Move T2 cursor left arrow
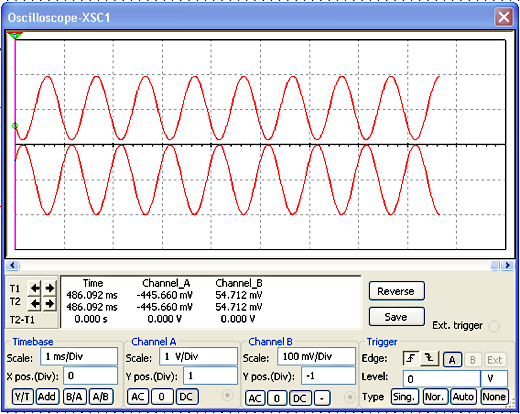This screenshot has width=520, height=414. [x=35, y=303]
